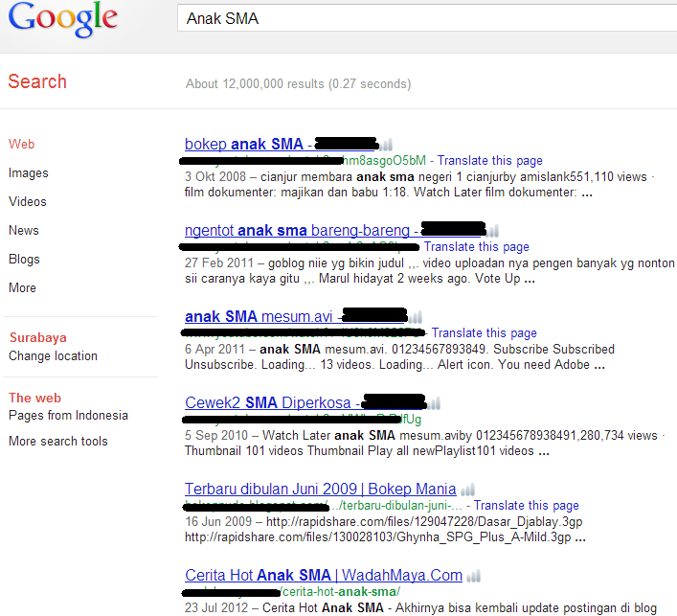The height and width of the screenshot is (616, 677).
Task: Click the bar-chart icon beside the 16 Jun 2009 result
Action: (467, 490)
